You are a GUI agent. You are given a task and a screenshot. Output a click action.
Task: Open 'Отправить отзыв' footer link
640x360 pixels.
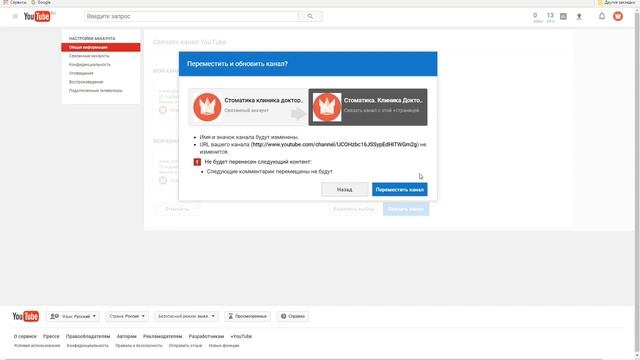[185, 346]
